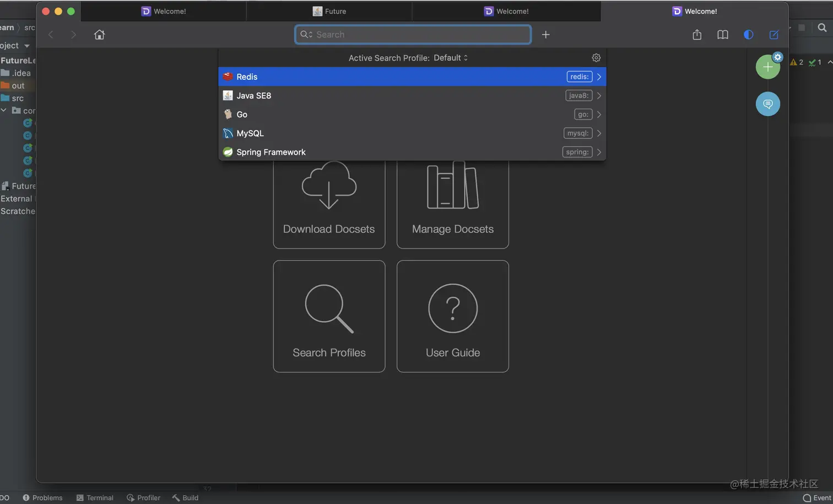833x504 pixels.
Task: Click the mysql: keyword badge
Action: pyautogui.click(x=578, y=133)
